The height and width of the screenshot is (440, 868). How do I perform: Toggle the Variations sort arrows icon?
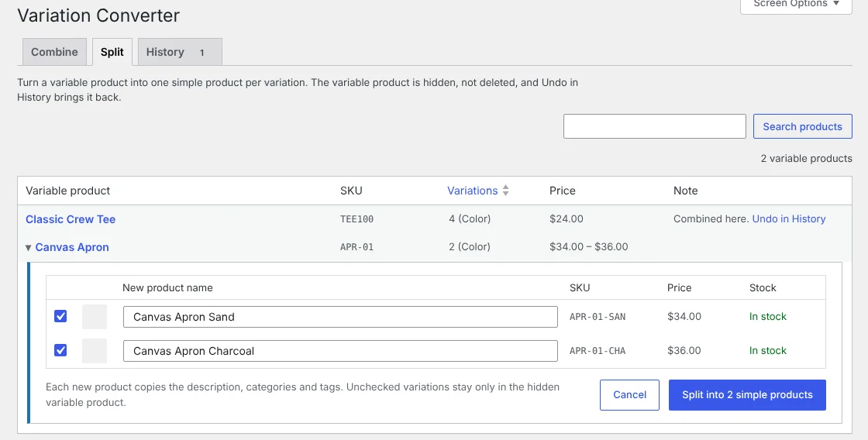[505, 191]
